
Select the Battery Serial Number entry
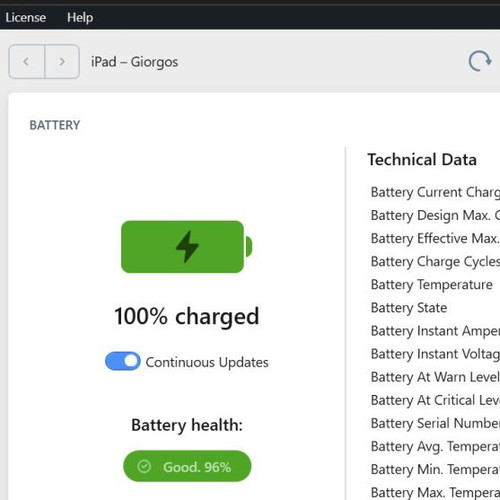[x=435, y=423]
